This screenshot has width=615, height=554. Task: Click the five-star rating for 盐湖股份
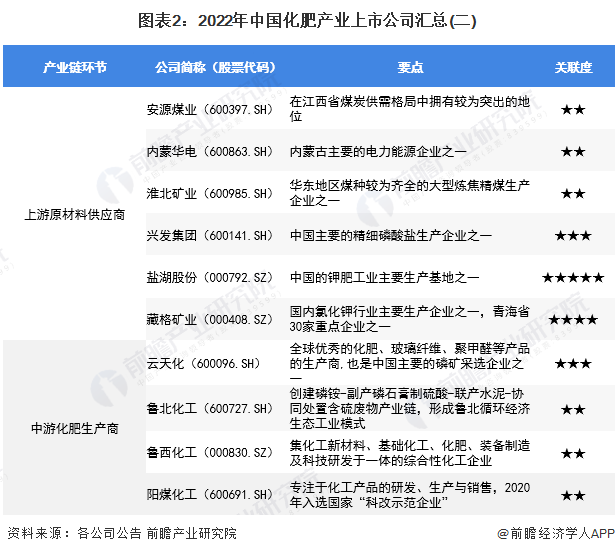click(572, 277)
